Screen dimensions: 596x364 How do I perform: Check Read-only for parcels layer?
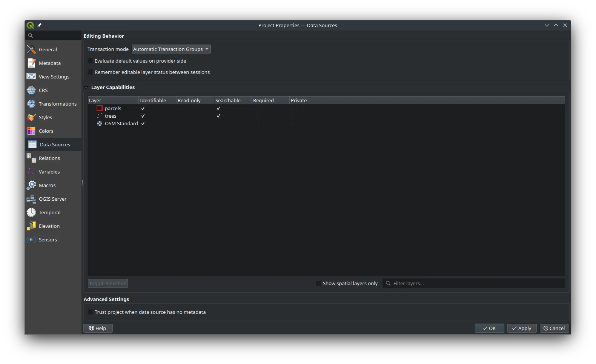point(181,108)
